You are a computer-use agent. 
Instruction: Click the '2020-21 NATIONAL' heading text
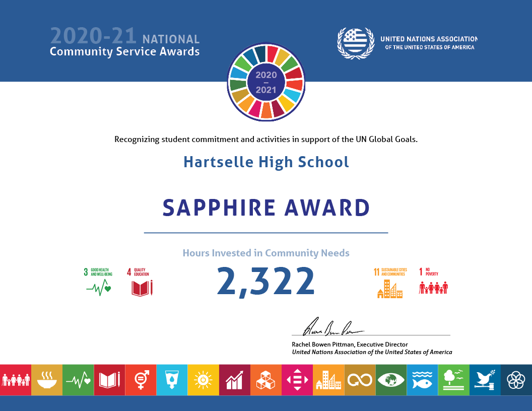tap(125, 36)
